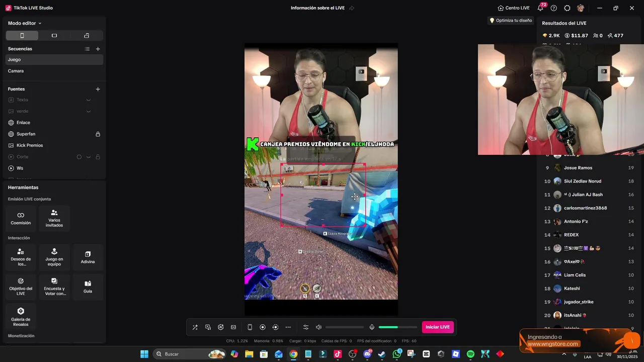The height and width of the screenshot is (362, 644).
Task: Click the carlosmartinez3868 viewer row
Action: tap(589, 208)
